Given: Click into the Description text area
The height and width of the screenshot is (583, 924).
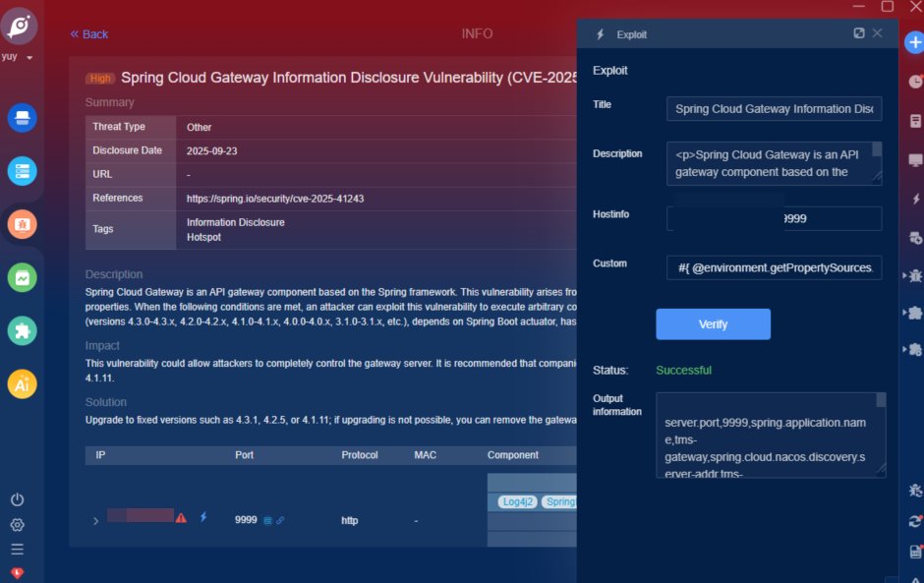Looking at the screenshot, I should click(x=774, y=163).
